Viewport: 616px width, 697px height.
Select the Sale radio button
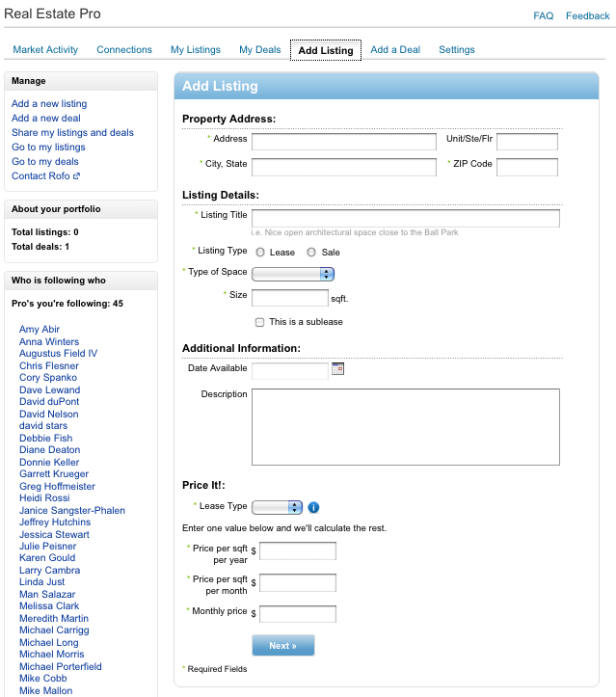pyautogui.click(x=311, y=253)
